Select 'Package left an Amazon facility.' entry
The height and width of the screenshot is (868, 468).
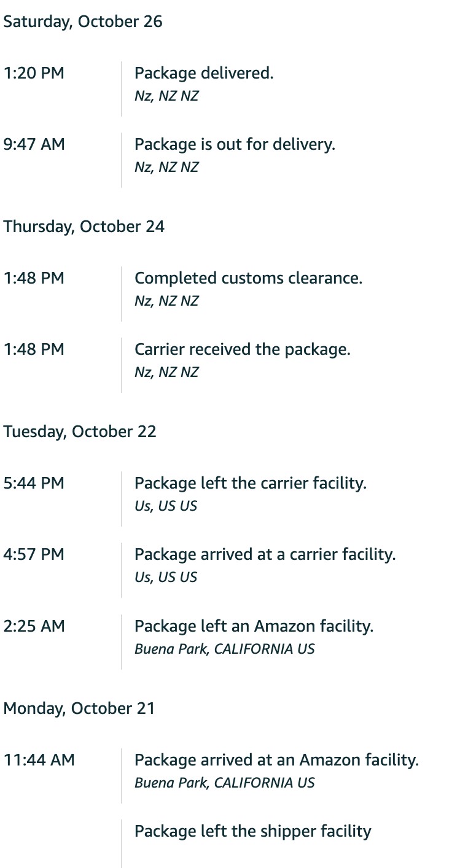(x=254, y=626)
